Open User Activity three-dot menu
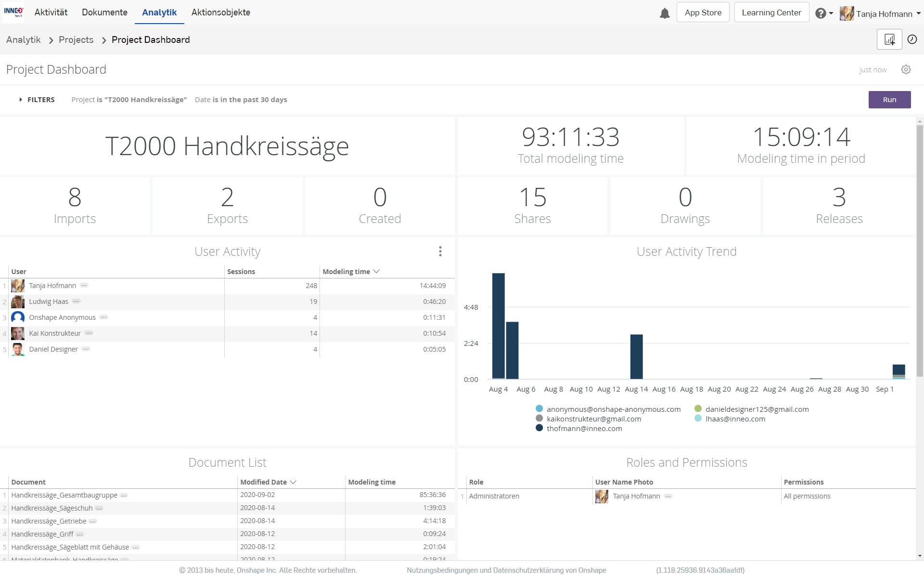 tap(440, 251)
